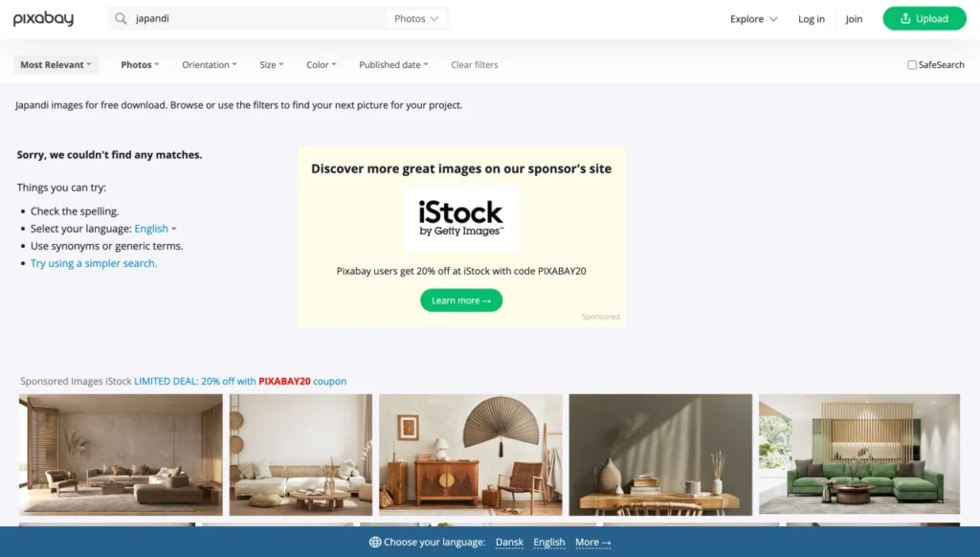This screenshot has height=557, width=980.
Task: Open the Published date filter
Action: point(393,64)
